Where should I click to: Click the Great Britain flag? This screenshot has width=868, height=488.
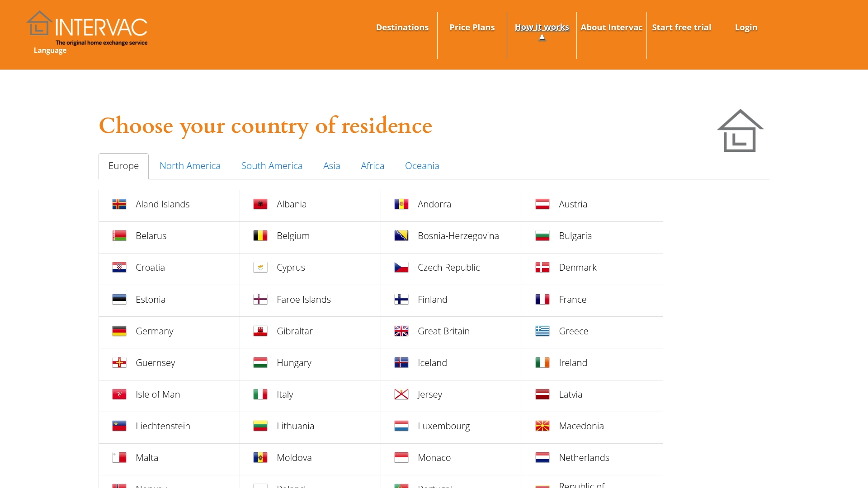click(x=401, y=331)
